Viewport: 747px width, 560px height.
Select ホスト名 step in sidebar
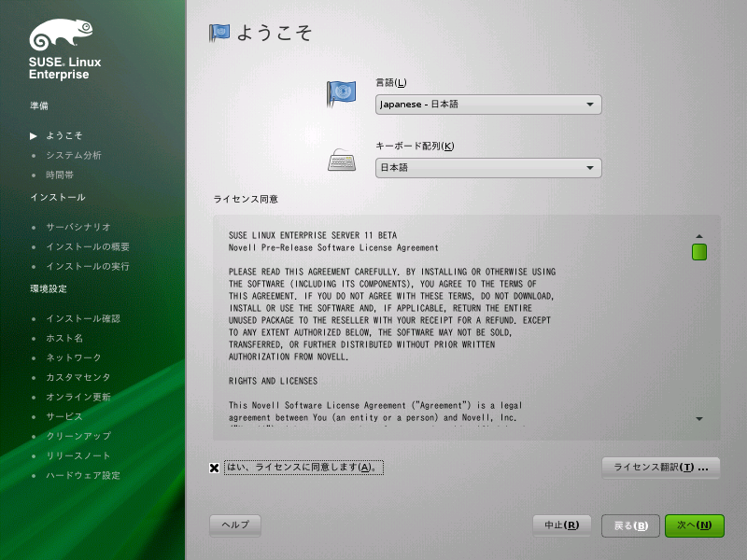(x=64, y=338)
